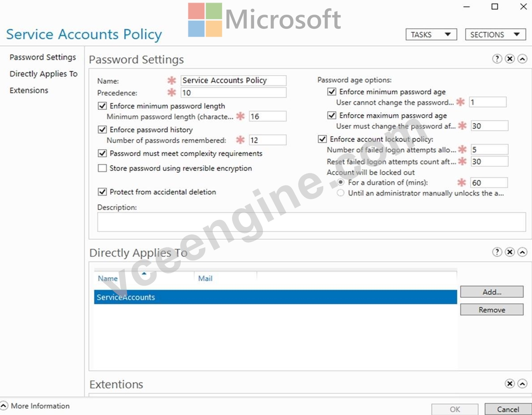Open the TASKS dropdown
The image size is (532, 415).
point(431,34)
